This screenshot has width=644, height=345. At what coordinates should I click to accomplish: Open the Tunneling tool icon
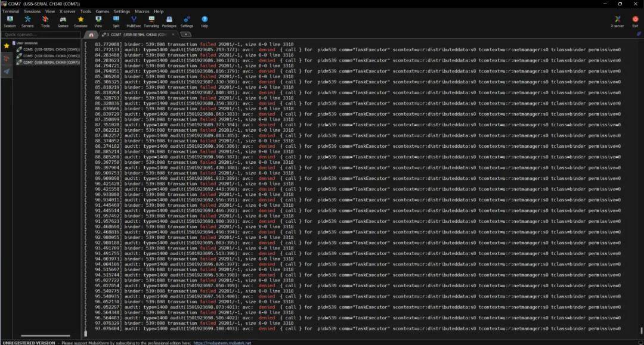tap(151, 21)
